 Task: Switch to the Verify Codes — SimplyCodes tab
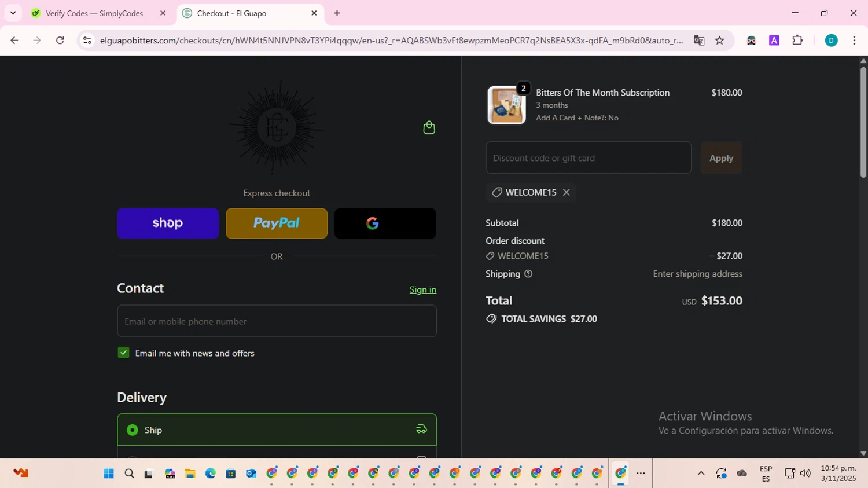[94, 13]
